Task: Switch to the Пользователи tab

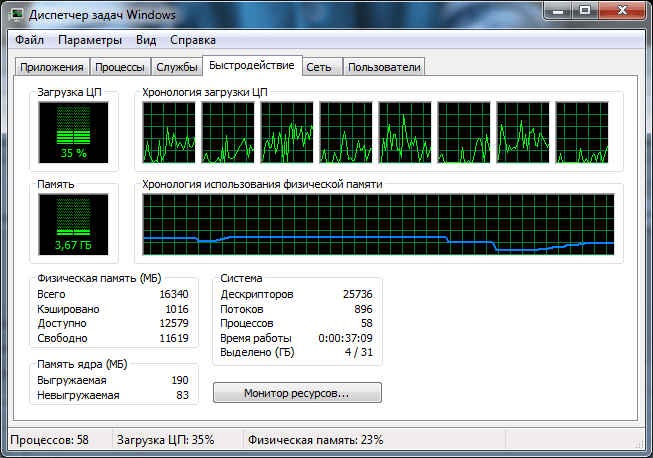Action: tap(384, 67)
